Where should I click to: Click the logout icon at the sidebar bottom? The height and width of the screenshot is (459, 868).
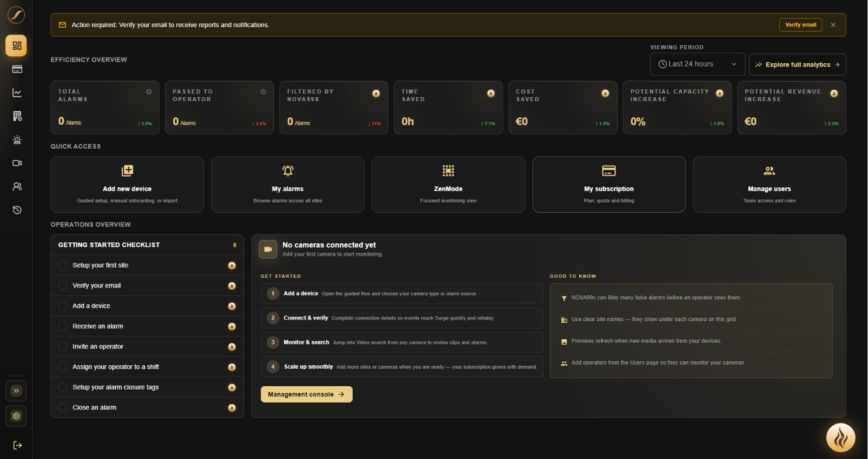pos(17,445)
